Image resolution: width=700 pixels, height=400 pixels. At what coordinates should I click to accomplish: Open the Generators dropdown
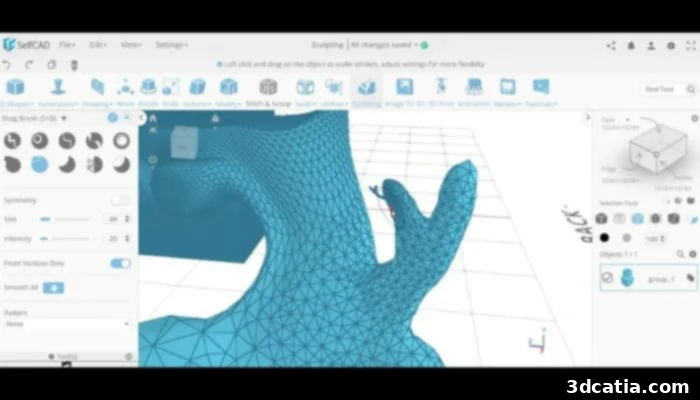coord(58,92)
